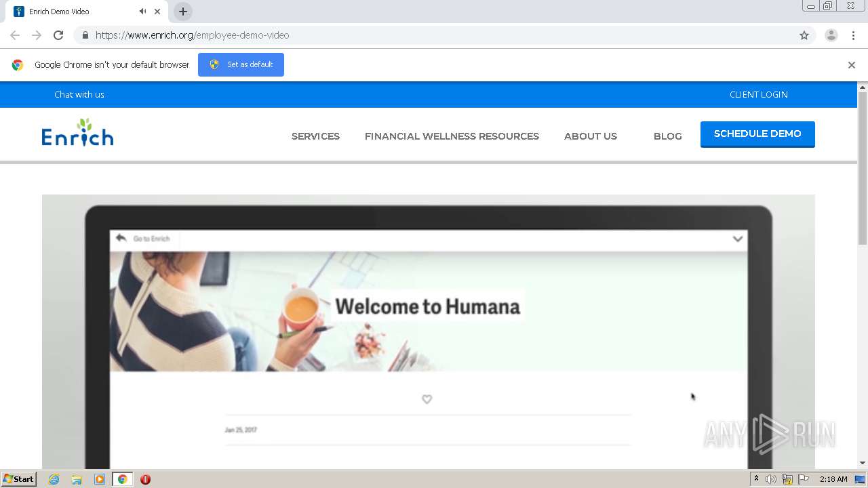Click Chrome icon in taskbar

pos(122,479)
